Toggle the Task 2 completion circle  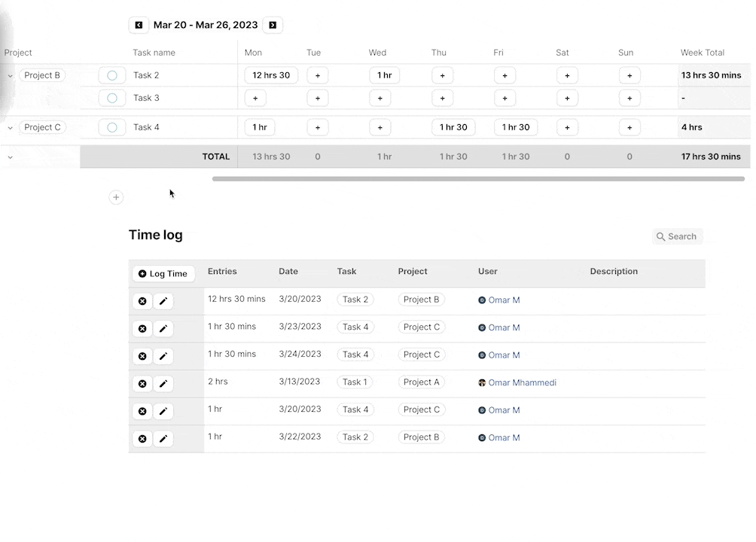tap(112, 75)
